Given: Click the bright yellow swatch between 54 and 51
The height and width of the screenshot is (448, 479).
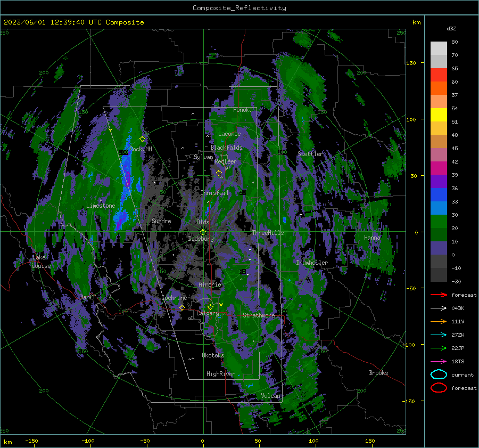Looking at the screenshot, I should pos(439,115).
